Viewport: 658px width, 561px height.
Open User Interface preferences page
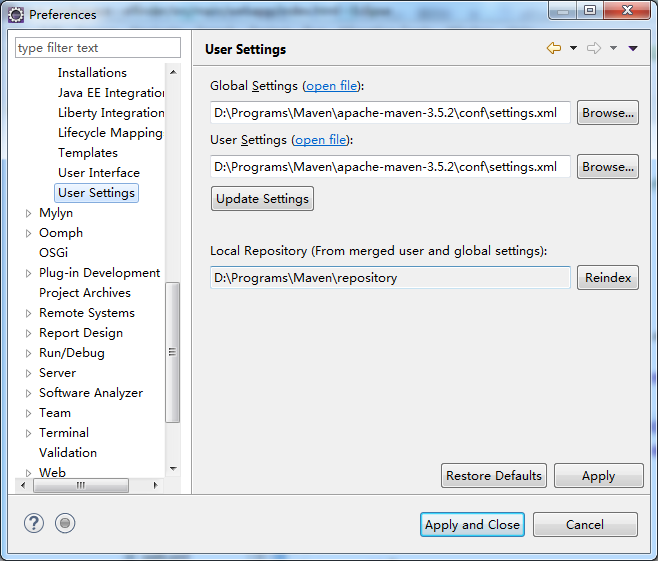coord(99,172)
